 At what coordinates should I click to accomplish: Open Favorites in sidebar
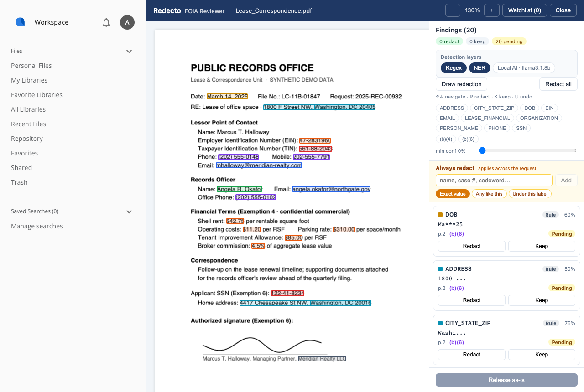[x=25, y=153]
